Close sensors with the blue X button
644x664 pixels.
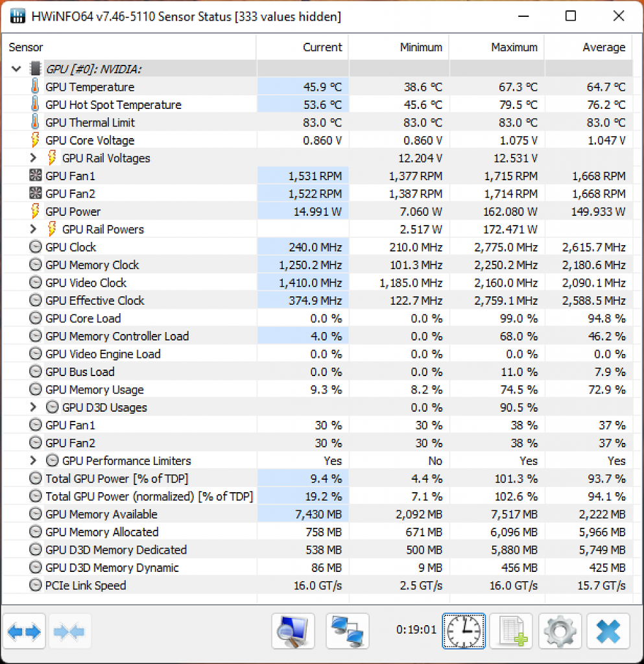click(x=608, y=632)
